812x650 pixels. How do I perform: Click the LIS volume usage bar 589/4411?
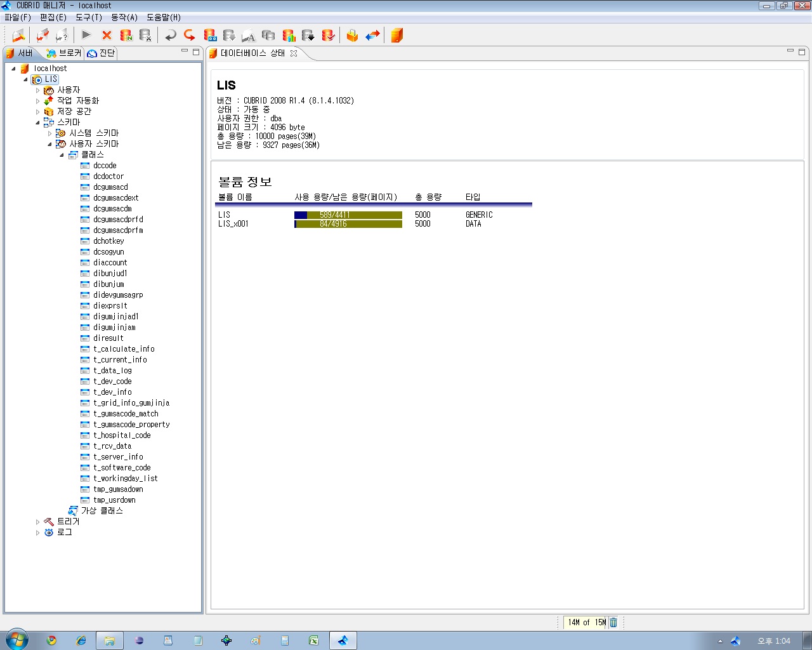(348, 215)
